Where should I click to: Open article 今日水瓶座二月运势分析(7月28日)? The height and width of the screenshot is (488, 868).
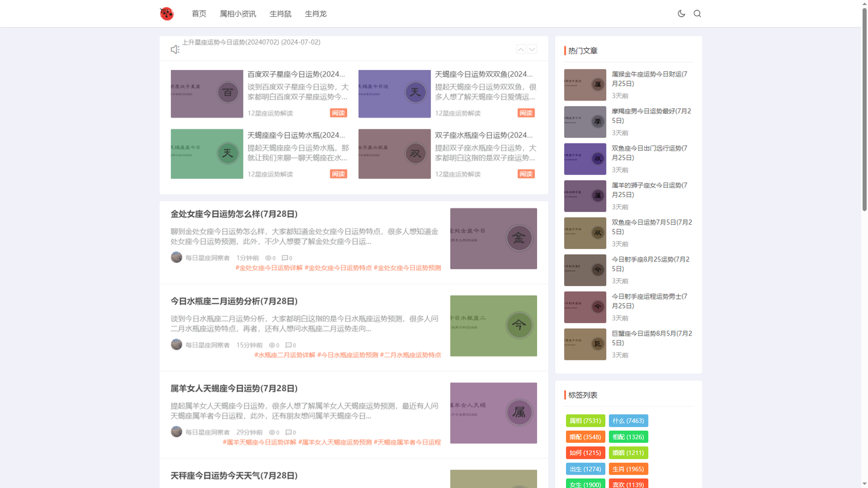(x=234, y=301)
